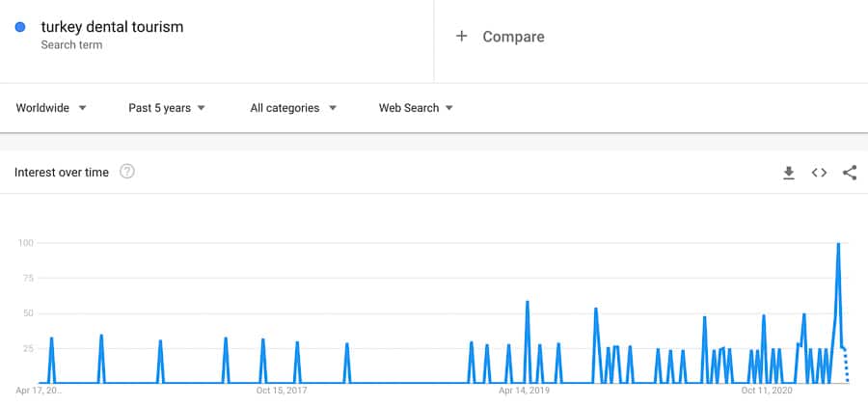
Task: Click the Apr 17 axis label on the left
Action: 40,392
